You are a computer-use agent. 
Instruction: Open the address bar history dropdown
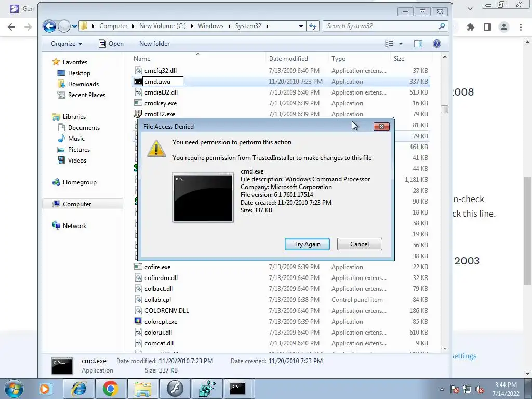point(301,26)
